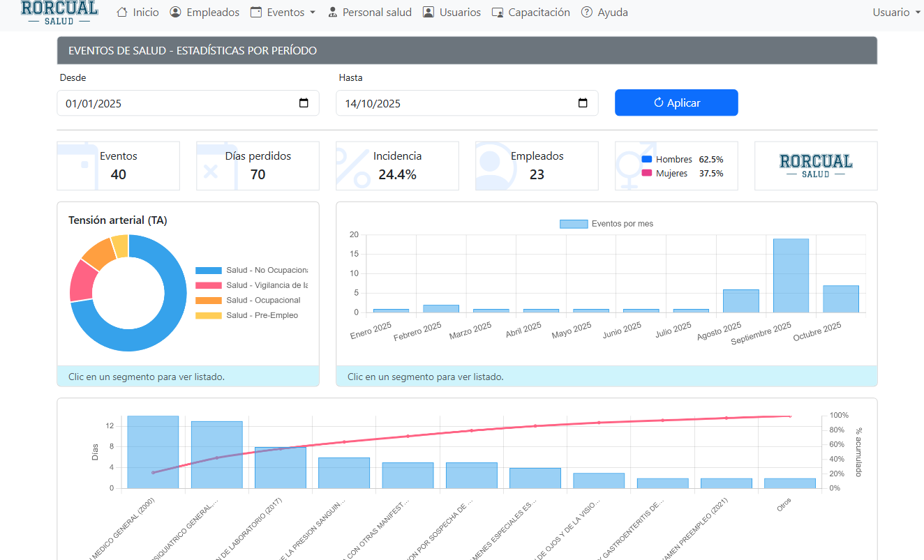Screen dimensions: 924x560
Task: Click the Usuarios badge icon
Action: [429, 13]
